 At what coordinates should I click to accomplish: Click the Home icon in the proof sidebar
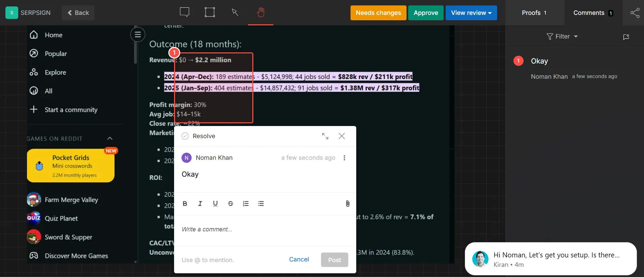[x=34, y=35]
